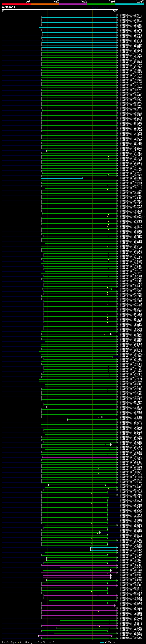
Task: Click the UniRef100_Q2QY23 hit label
Action: point(131,522)
